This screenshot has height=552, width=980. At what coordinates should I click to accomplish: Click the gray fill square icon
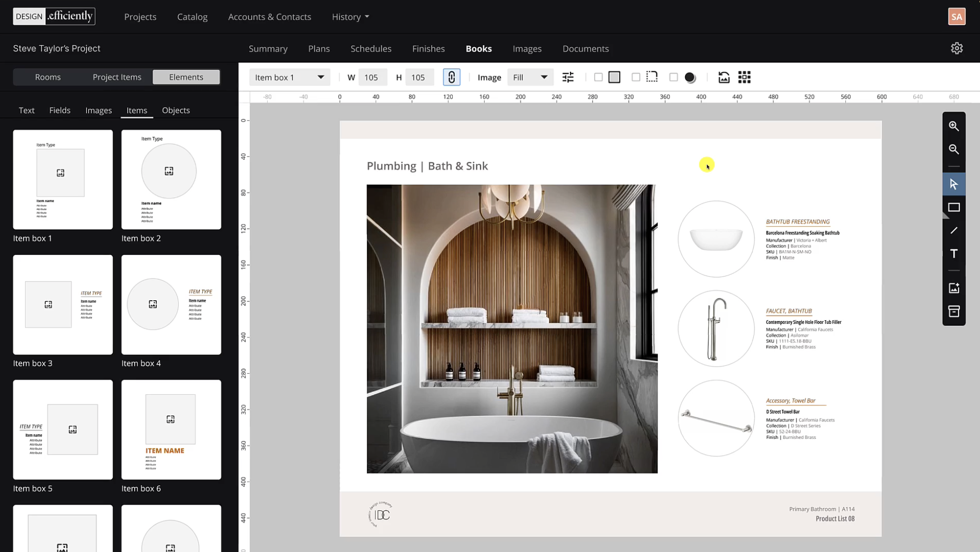point(614,77)
